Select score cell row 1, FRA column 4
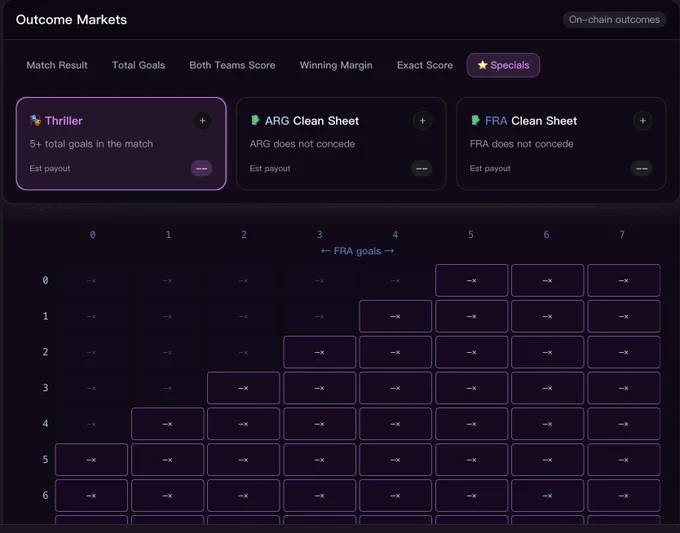Viewport: 680px width, 533px height. [x=396, y=317]
